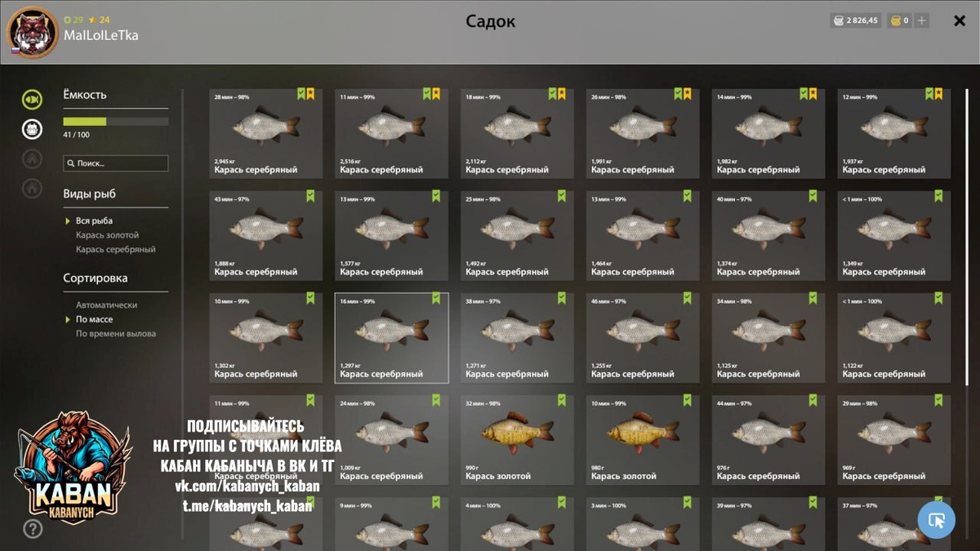Image resolution: width=980 pixels, height=551 pixels.
Task: Click the help question mark icon
Action: click(x=33, y=529)
